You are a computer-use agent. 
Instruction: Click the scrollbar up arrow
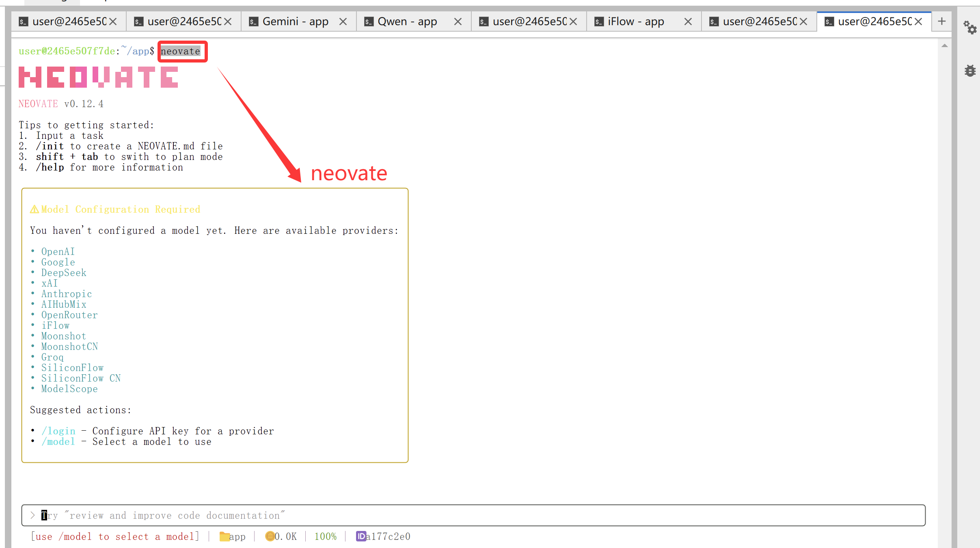coord(945,45)
